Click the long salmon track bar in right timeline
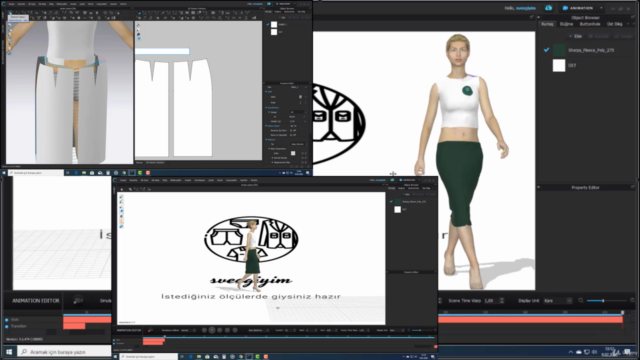640x360 pixels. coord(530,320)
